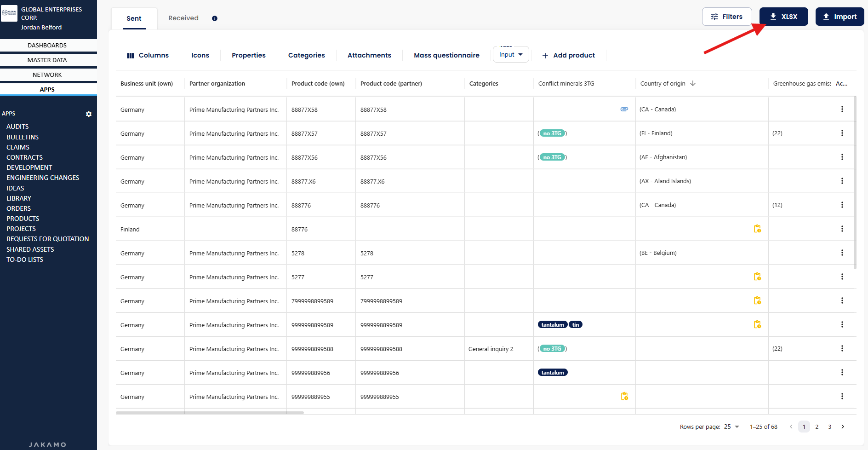This screenshot has width=868, height=450.
Task: Click attachment paperclip icon in 88877X58 row
Action: 624,110
